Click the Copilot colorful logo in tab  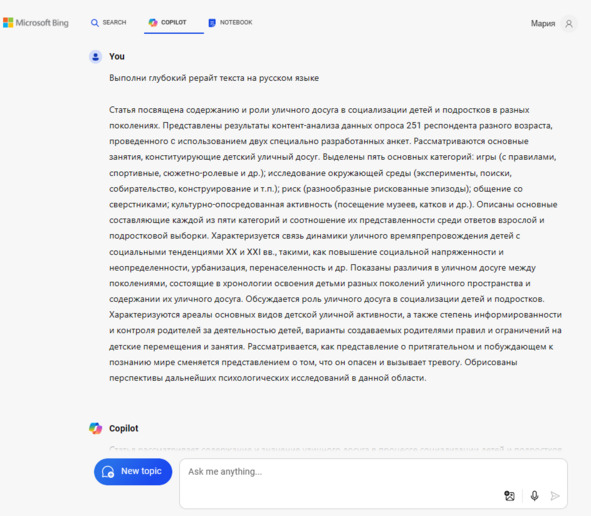[153, 23]
